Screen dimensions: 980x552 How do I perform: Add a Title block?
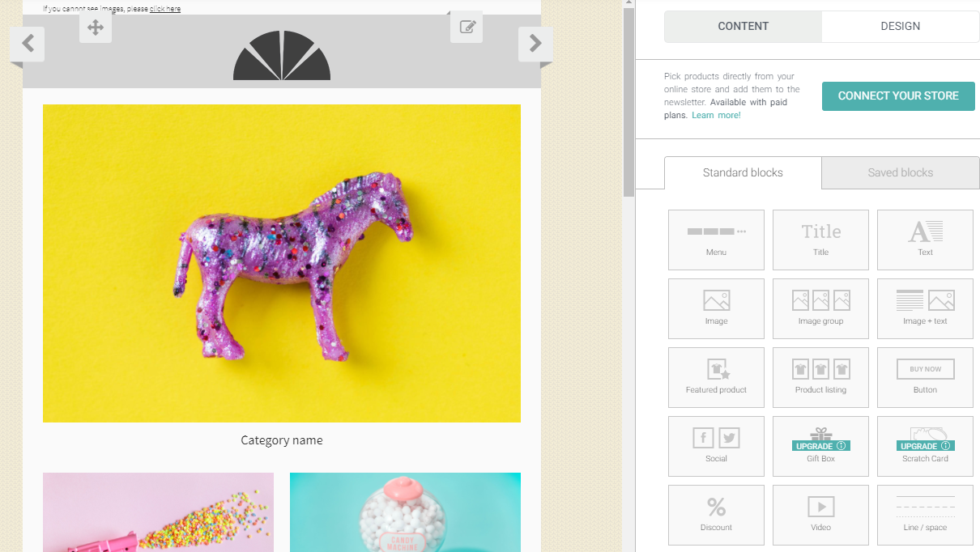pos(820,240)
